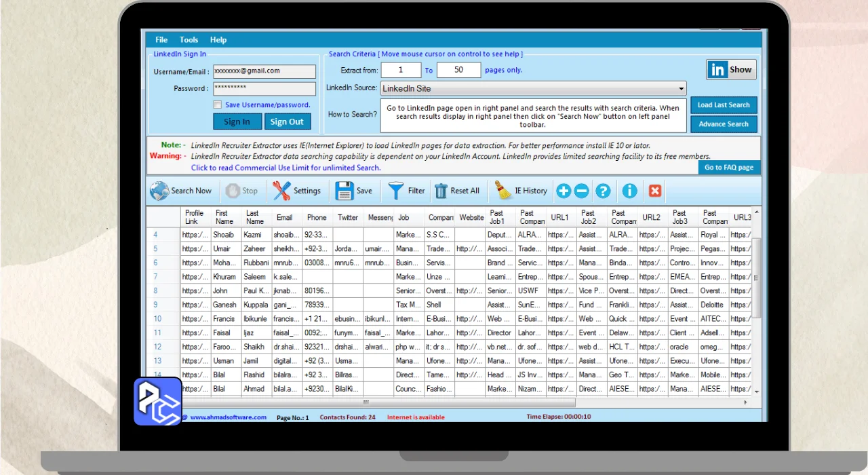
Task: Open the Tools menu
Action: [189, 40]
